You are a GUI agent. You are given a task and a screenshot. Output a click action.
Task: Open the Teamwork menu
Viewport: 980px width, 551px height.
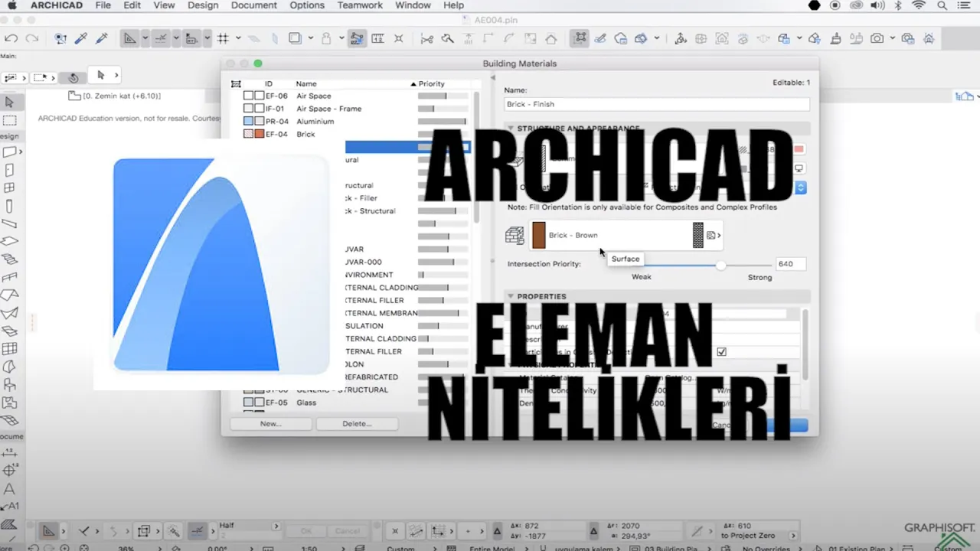360,5
